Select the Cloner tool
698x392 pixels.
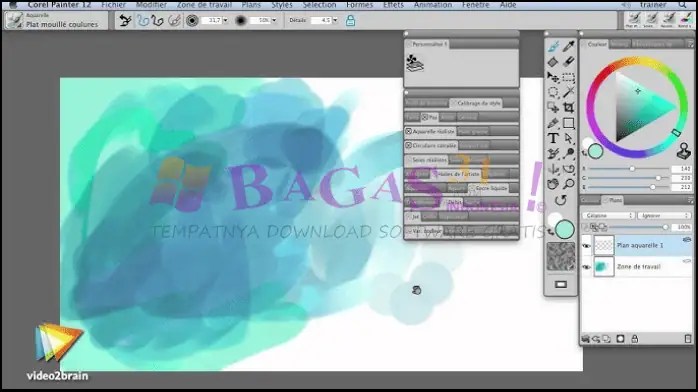[553, 154]
